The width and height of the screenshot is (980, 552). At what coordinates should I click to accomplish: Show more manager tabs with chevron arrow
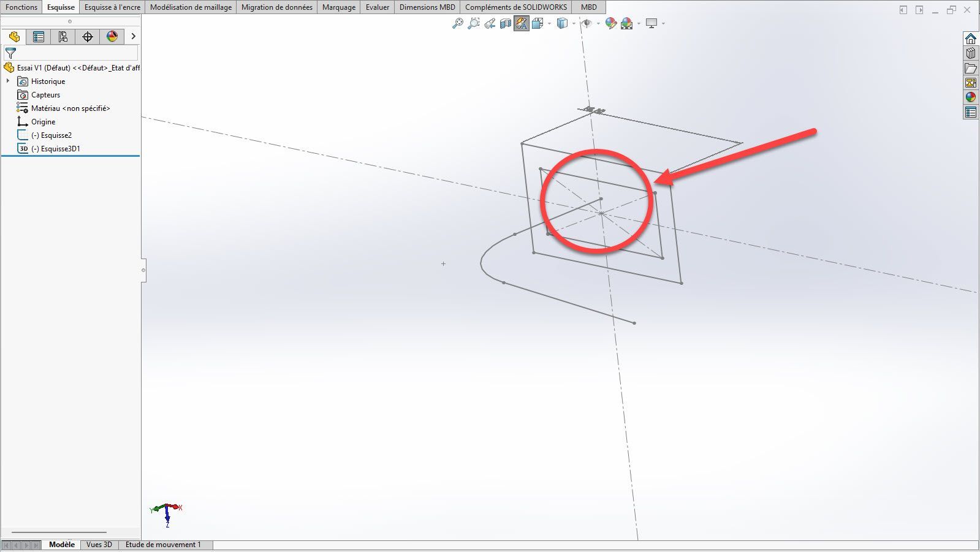(133, 37)
